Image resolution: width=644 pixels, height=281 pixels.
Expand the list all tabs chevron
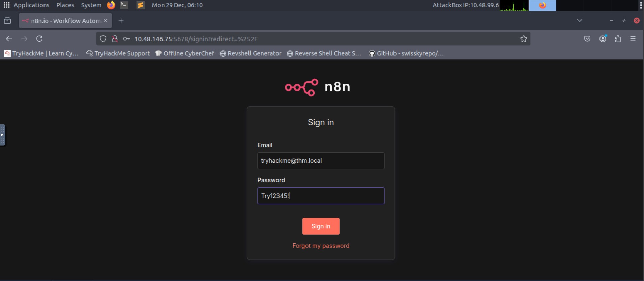click(580, 20)
